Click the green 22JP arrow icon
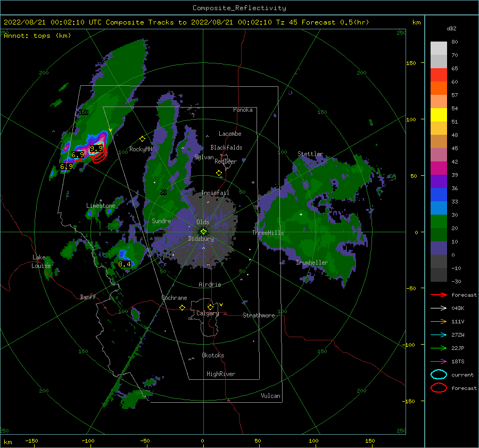This screenshot has height=448, width=479. [439, 348]
